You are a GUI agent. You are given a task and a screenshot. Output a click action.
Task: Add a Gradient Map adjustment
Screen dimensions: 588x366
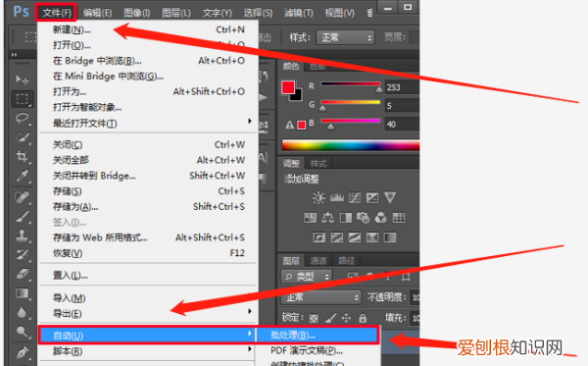coord(390,237)
